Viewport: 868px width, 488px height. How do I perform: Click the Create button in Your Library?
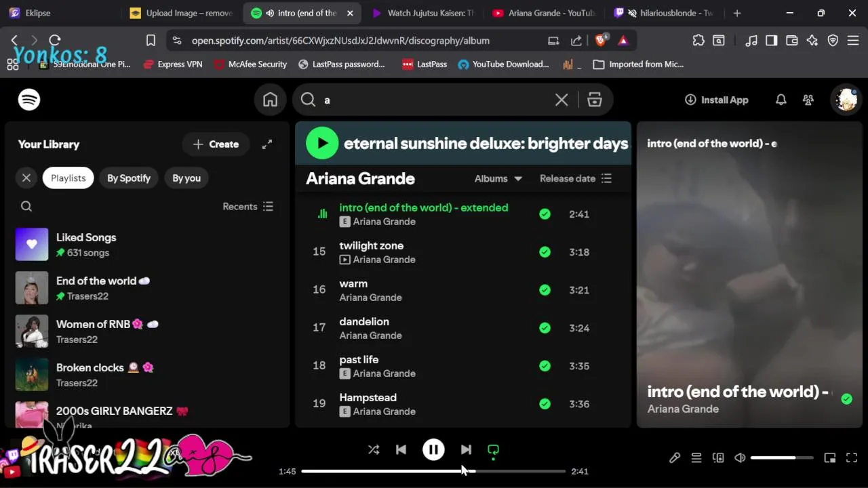[216, 144]
